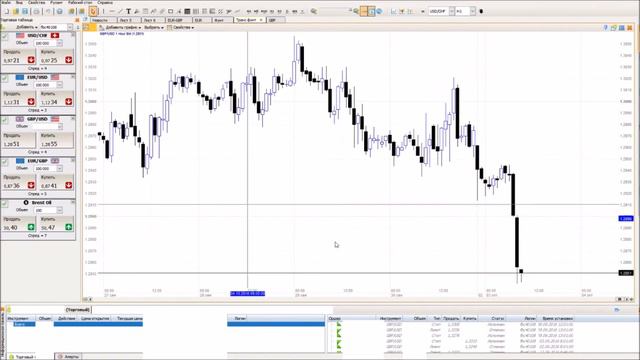Select the horizontal line drawing tool

[112, 11]
